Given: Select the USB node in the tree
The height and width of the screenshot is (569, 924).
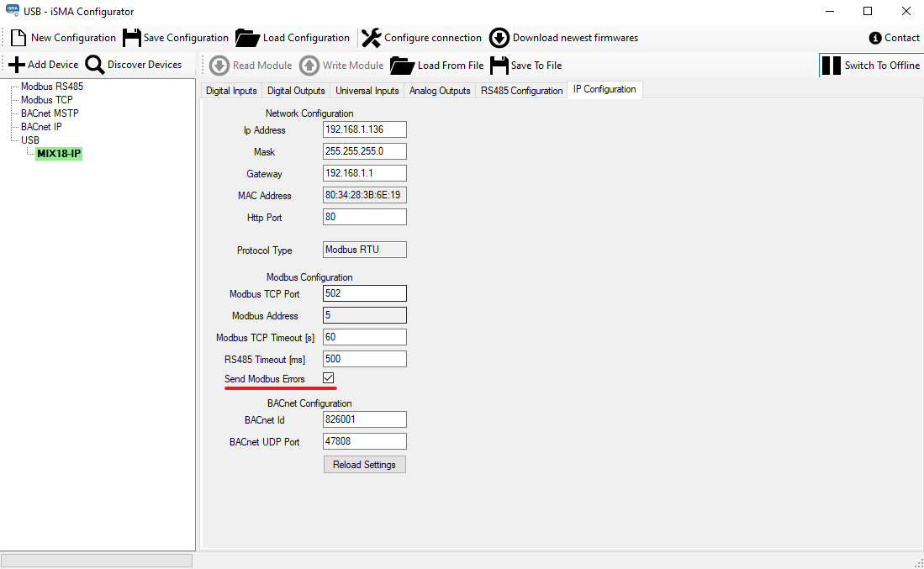Looking at the screenshot, I should point(30,140).
